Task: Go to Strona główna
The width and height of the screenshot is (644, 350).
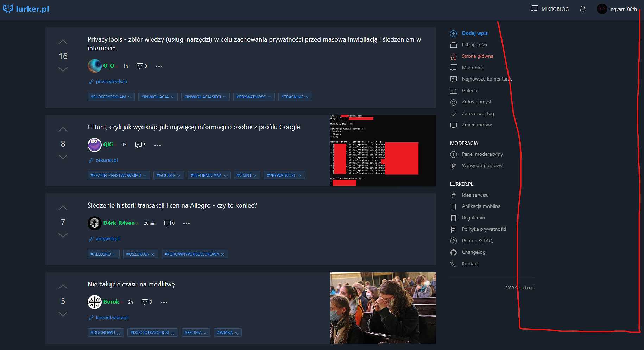Action: (x=472, y=56)
